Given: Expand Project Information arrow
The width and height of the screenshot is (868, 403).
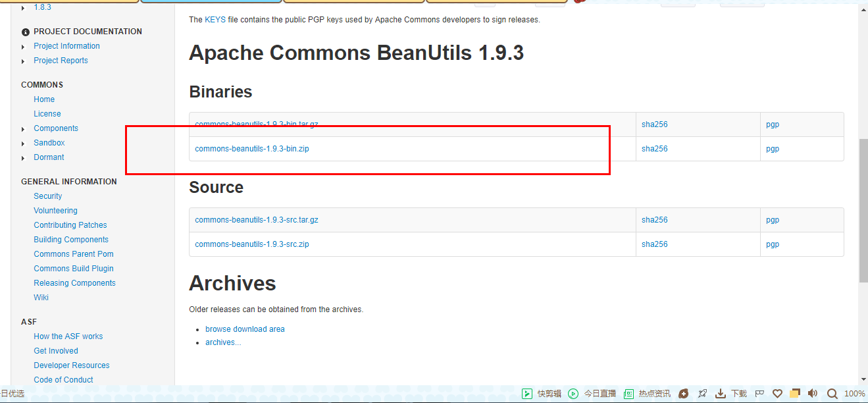Looking at the screenshot, I should coord(24,47).
